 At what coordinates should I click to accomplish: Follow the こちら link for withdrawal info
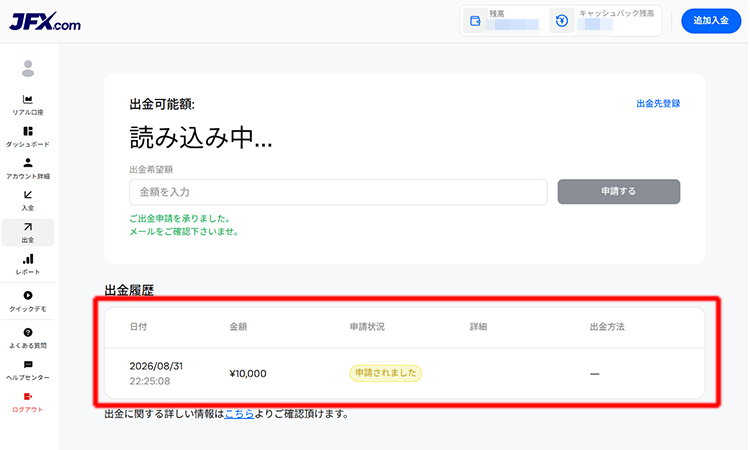coord(239,414)
